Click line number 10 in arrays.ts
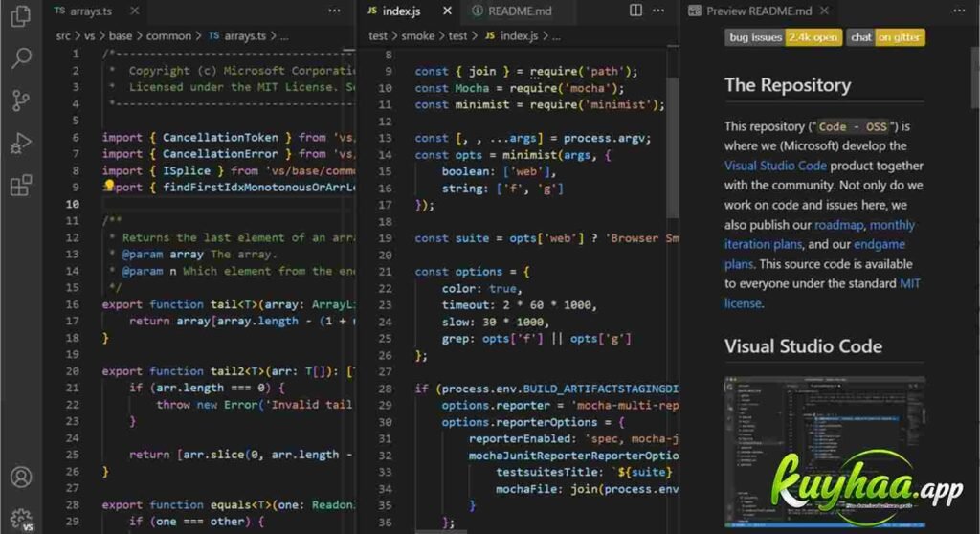The width and height of the screenshot is (980, 534). tap(73, 204)
